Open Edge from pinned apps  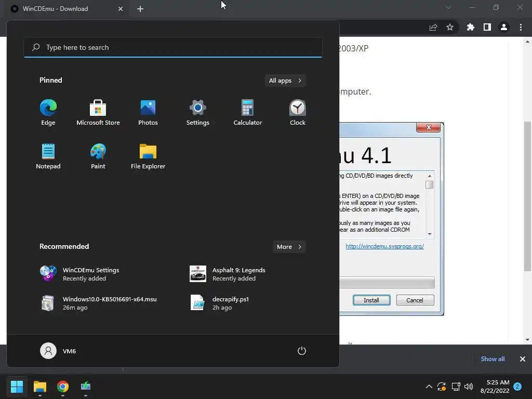point(48,113)
